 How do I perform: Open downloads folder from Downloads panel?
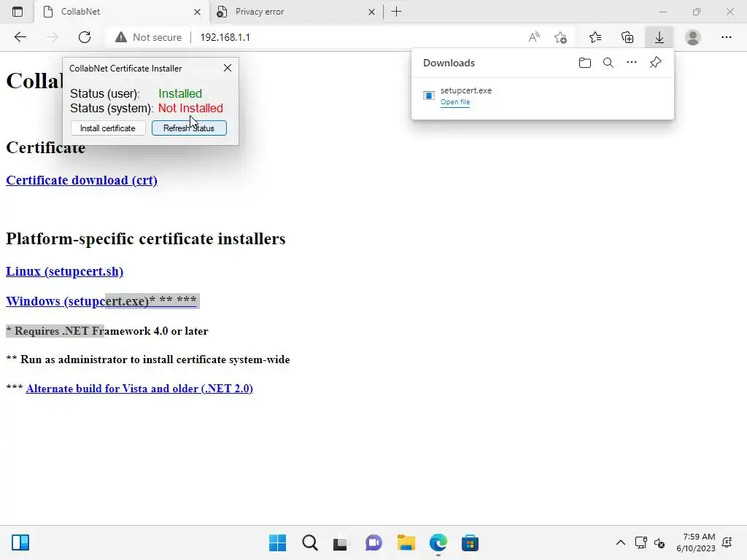(585, 63)
